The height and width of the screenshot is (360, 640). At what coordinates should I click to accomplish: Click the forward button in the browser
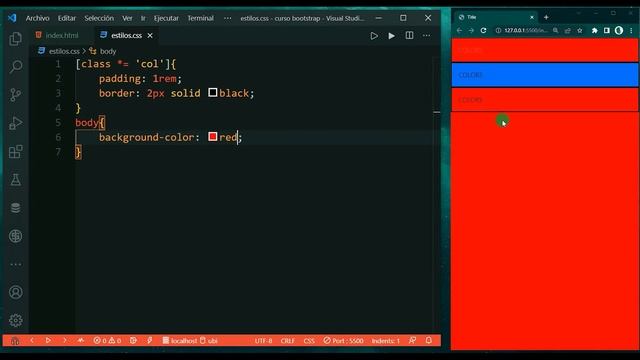tap(471, 30)
